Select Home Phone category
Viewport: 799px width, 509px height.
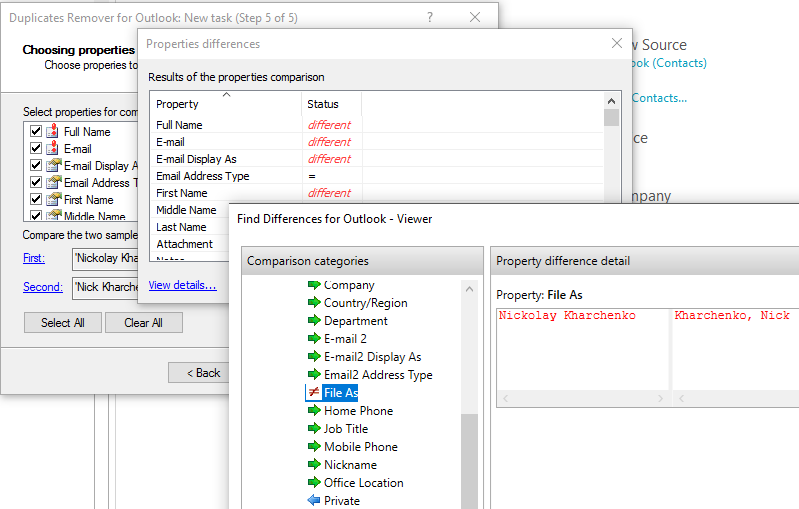coord(358,411)
